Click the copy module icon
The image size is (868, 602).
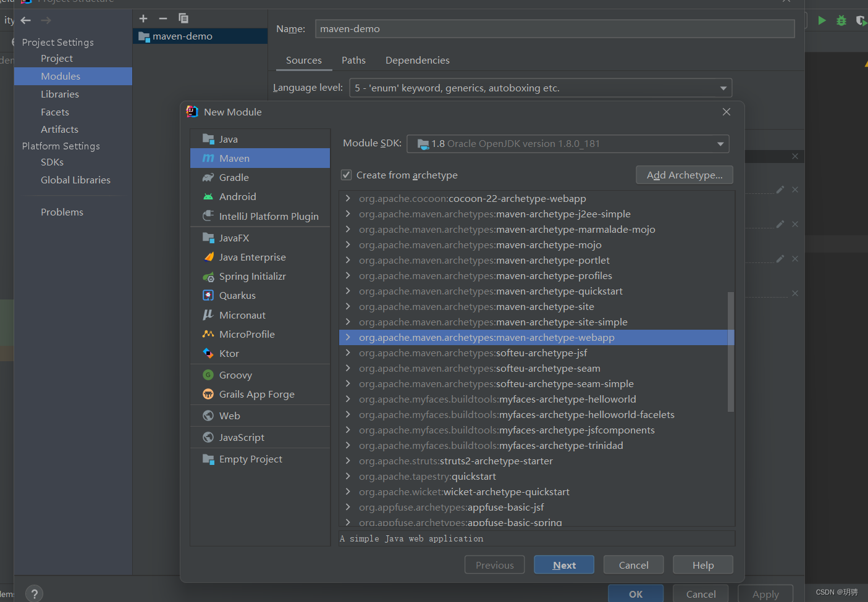tap(183, 19)
